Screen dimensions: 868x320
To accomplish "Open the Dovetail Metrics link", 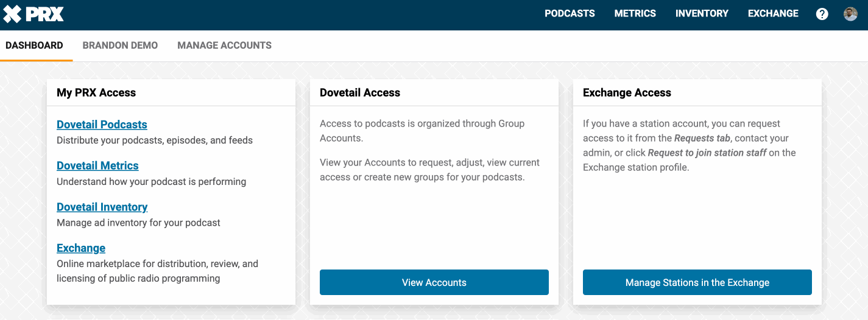I will pos(97,166).
